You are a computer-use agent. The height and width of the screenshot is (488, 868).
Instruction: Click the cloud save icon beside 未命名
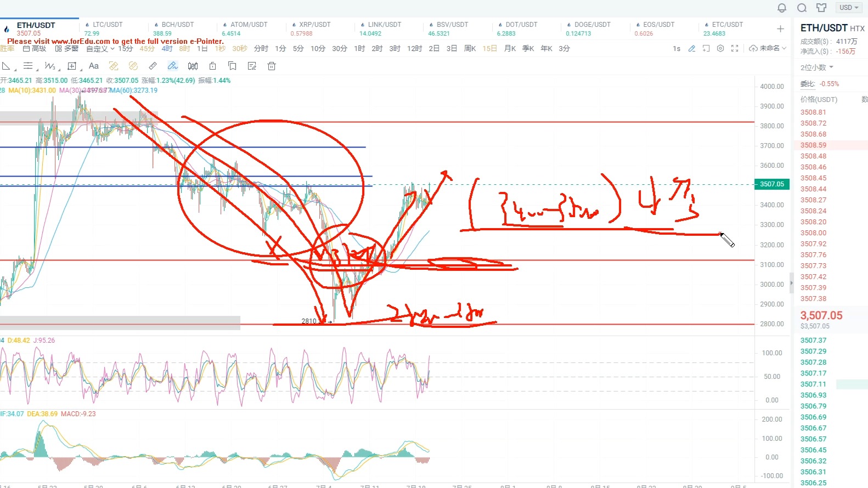coord(753,49)
